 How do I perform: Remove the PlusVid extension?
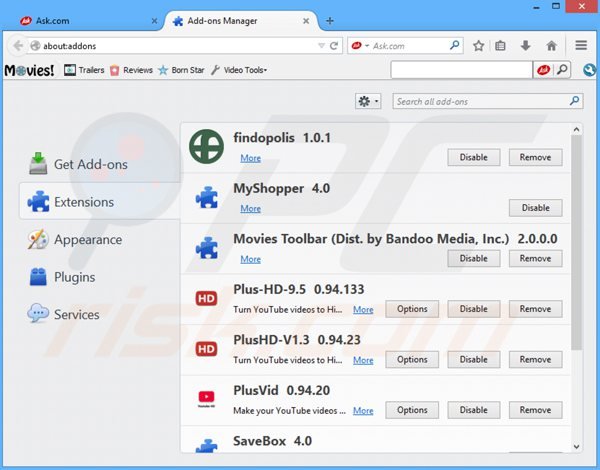(535, 410)
